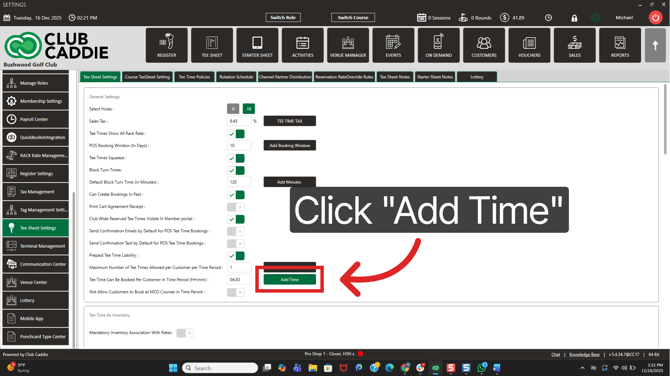Select Tee Sheet Settings sidebar item
The image size is (670, 376).
pos(35,228)
